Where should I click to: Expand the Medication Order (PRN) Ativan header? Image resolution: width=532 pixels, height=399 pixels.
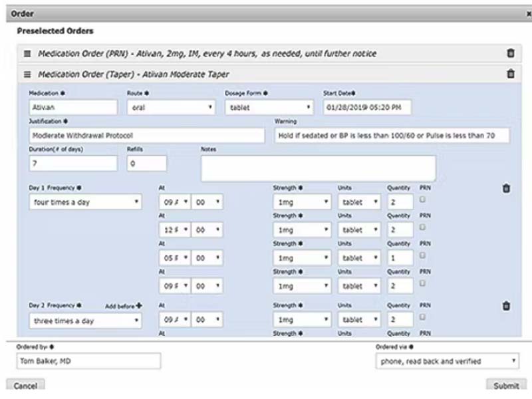206,53
